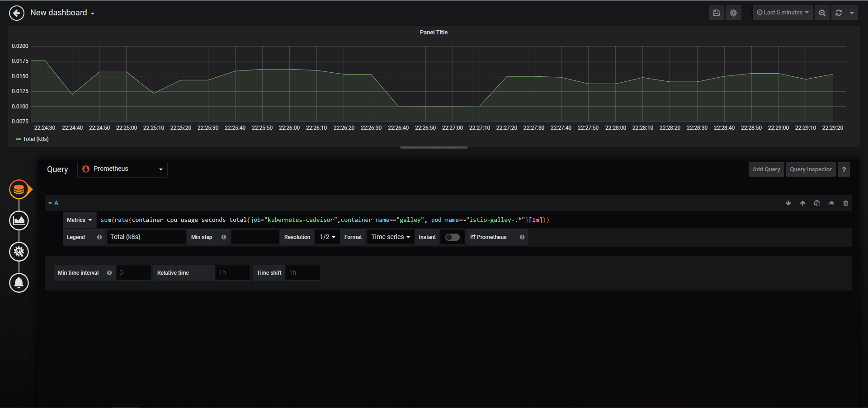Open the Resolution 1/2 dropdown
The width and height of the screenshot is (868, 408).
pos(327,237)
